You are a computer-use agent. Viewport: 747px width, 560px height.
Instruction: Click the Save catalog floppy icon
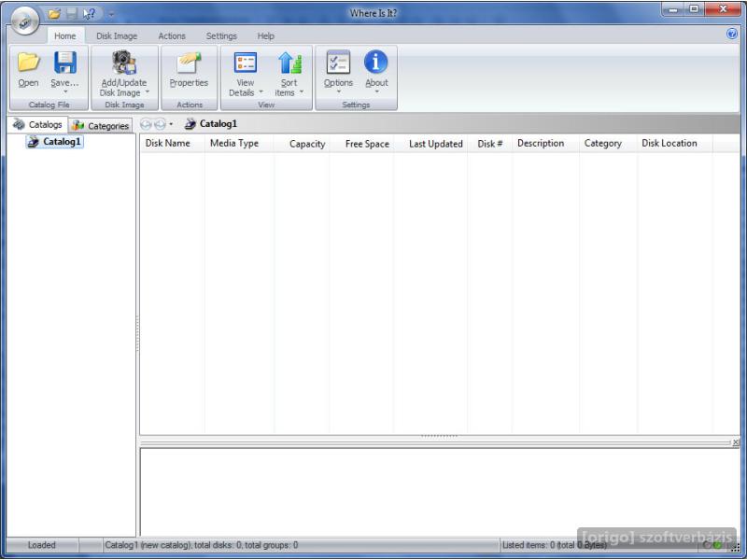click(x=65, y=63)
